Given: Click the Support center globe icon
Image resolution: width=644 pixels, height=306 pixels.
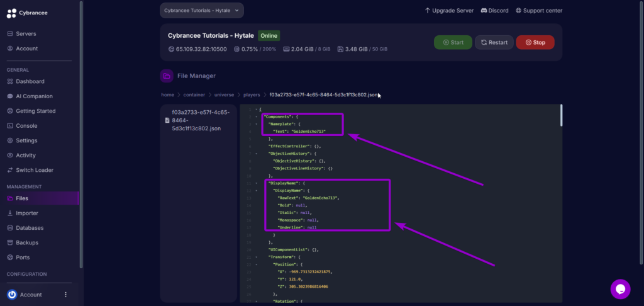Looking at the screenshot, I should [x=518, y=11].
